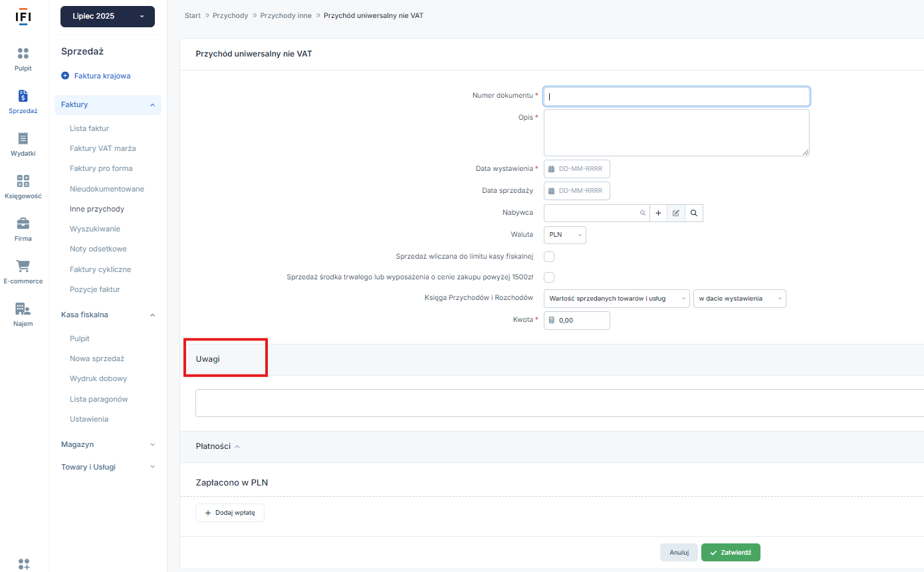The image size is (924, 572).
Task: Open Wydruk dobowy menu item
Action: tap(98, 378)
